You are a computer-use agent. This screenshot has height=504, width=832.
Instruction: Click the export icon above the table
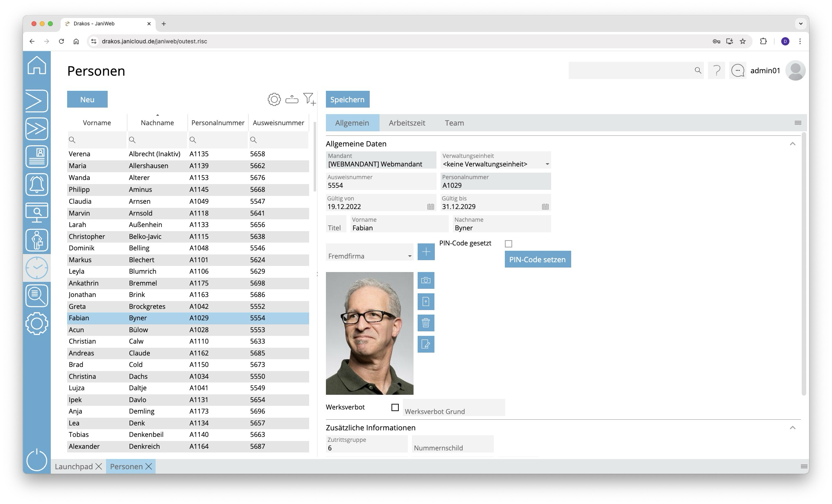point(292,99)
